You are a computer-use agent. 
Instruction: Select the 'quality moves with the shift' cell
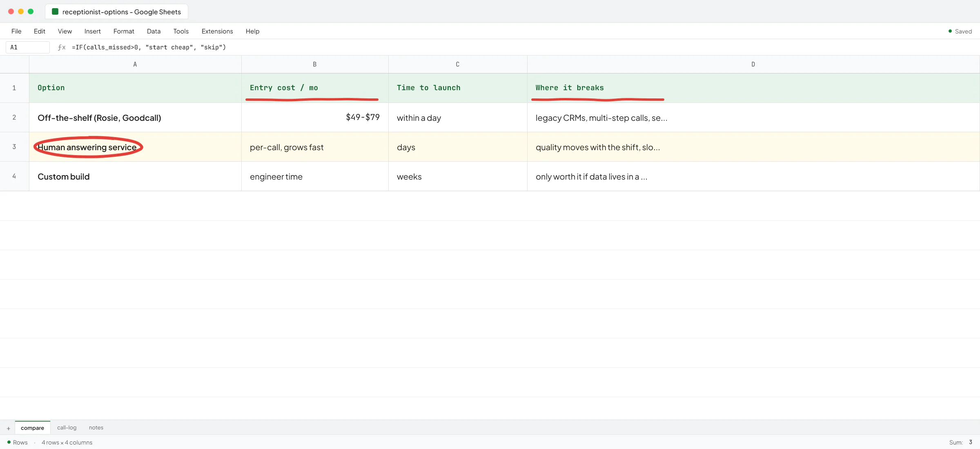(753, 147)
